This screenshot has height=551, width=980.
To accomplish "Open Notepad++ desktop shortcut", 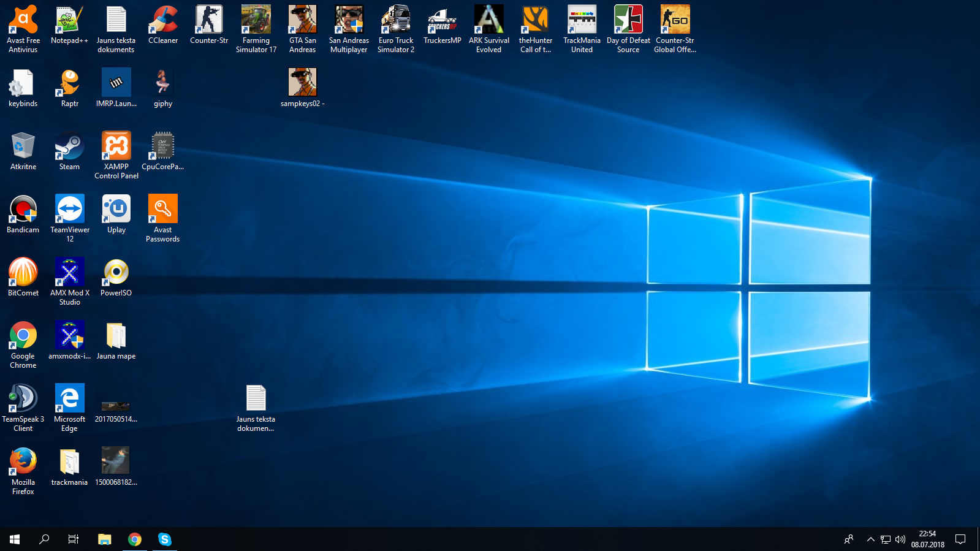I will pyautogui.click(x=69, y=25).
